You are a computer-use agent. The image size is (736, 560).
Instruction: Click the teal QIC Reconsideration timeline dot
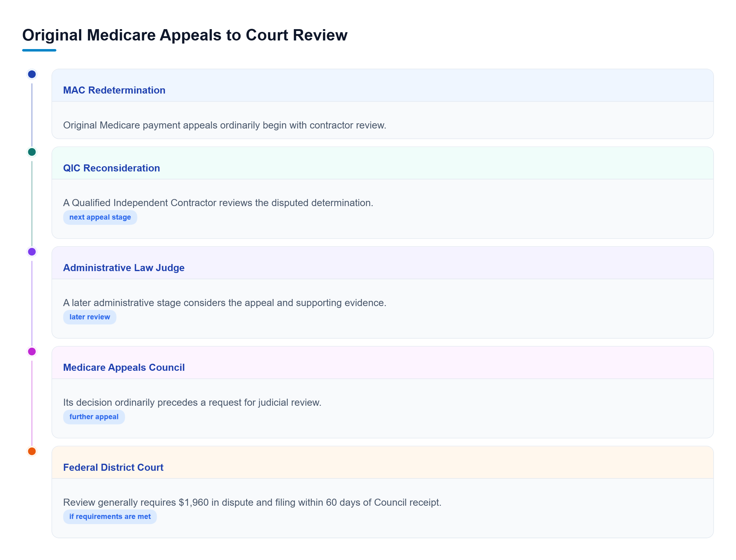click(32, 152)
